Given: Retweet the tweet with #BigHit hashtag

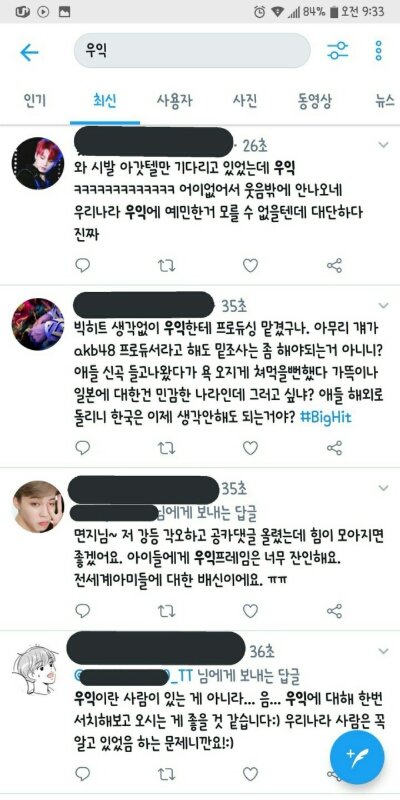Looking at the screenshot, I should [166, 448].
